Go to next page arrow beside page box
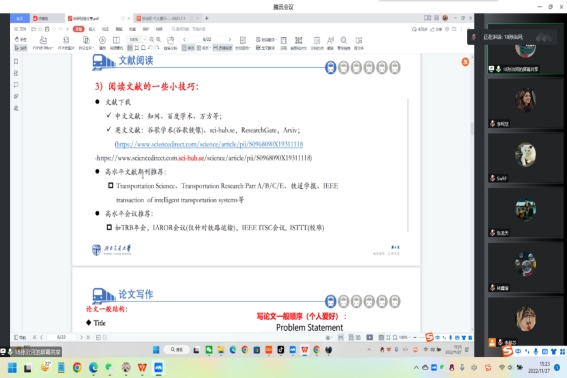The height and width of the screenshot is (378, 567). pos(229,39)
